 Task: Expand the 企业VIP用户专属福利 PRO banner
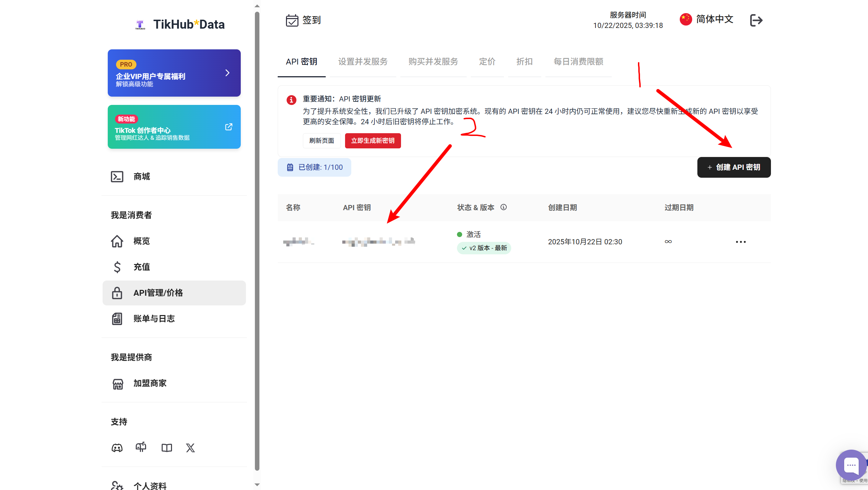(x=174, y=73)
